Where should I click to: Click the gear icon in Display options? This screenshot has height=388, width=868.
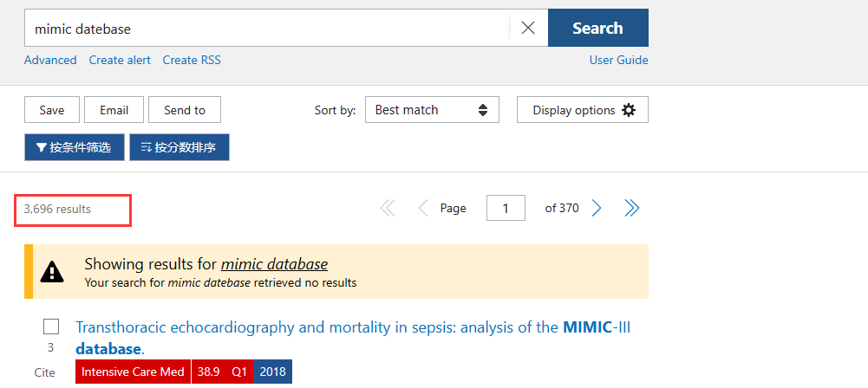pos(629,110)
